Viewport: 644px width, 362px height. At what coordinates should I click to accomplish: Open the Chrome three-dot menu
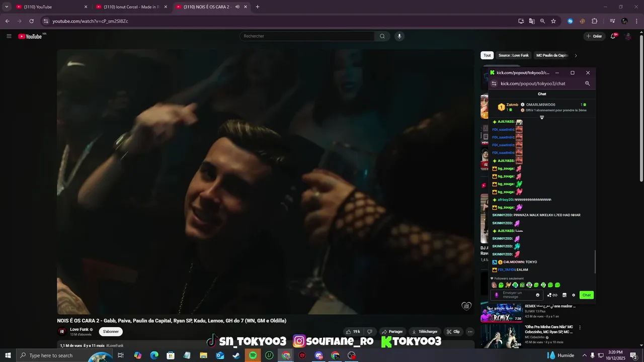(636, 21)
